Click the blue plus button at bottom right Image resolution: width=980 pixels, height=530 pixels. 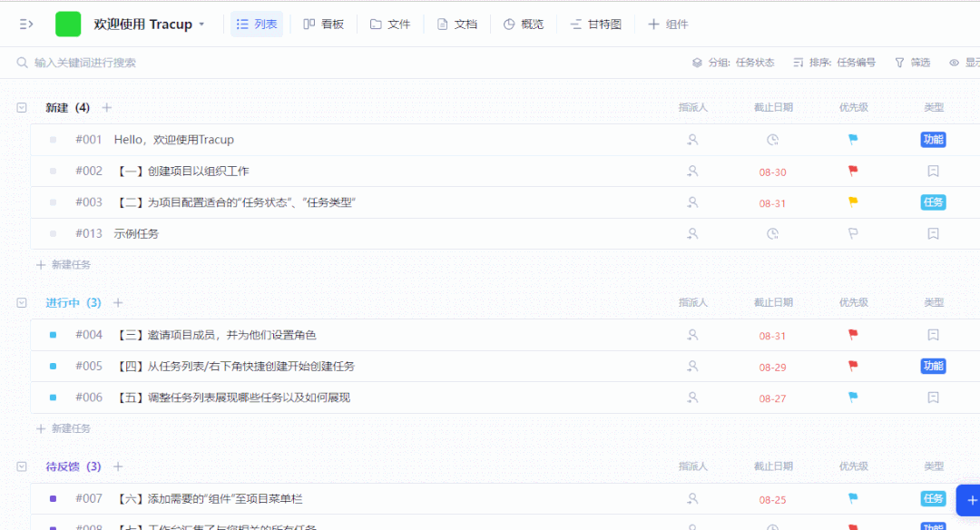[970, 500]
